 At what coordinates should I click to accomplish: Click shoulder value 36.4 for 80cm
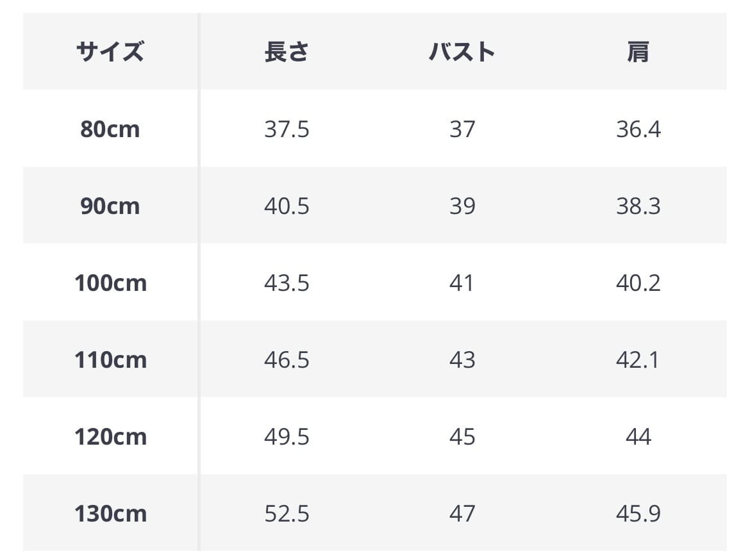pos(638,129)
